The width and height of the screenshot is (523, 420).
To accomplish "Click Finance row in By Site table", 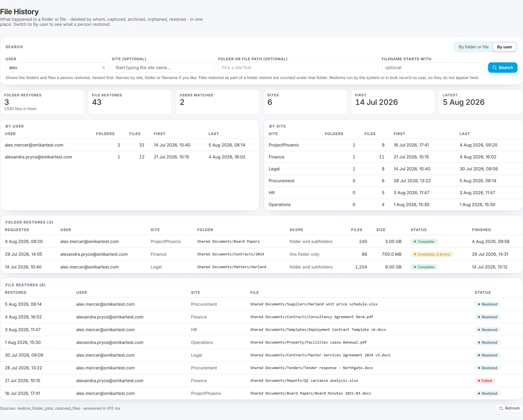I will pyautogui.click(x=393, y=157).
